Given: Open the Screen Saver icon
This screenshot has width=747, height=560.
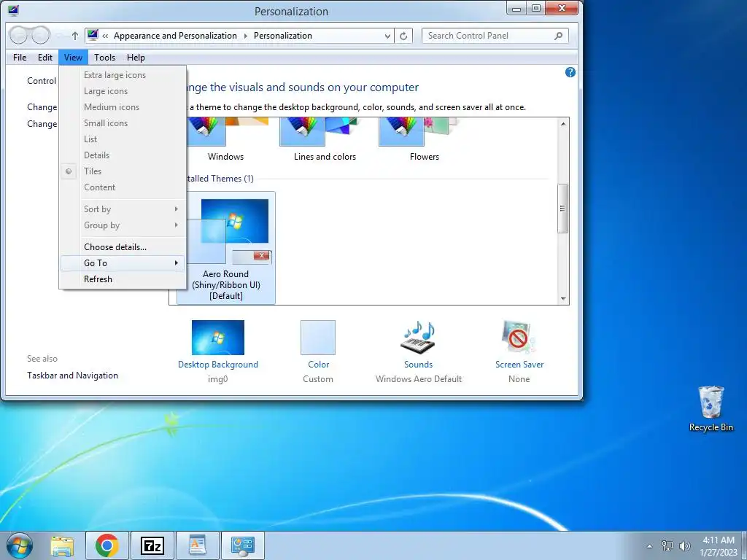Looking at the screenshot, I should coord(519,337).
